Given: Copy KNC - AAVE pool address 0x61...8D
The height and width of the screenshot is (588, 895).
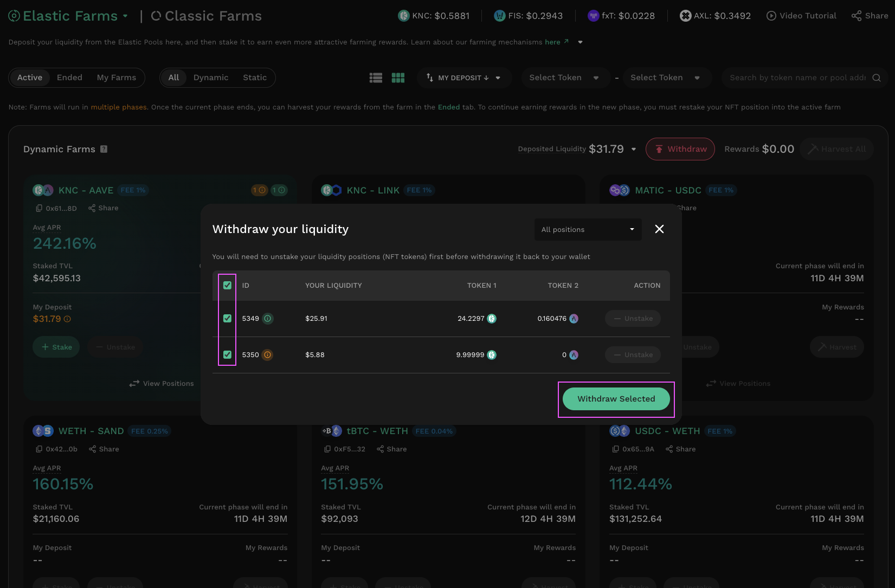Looking at the screenshot, I should (39, 208).
